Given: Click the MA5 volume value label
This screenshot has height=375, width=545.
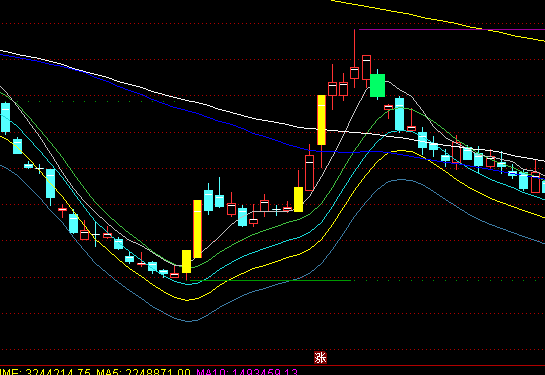Looking at the screenshot, I should [143, 372].
